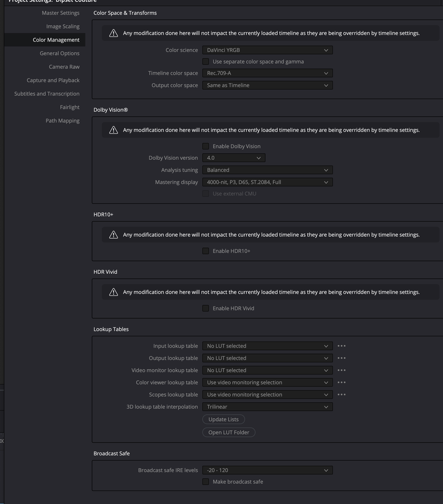Screen dimensions: 443x504
Task: Click the warning icon in Dolby Vision section
Action: [x=114, y=130]
